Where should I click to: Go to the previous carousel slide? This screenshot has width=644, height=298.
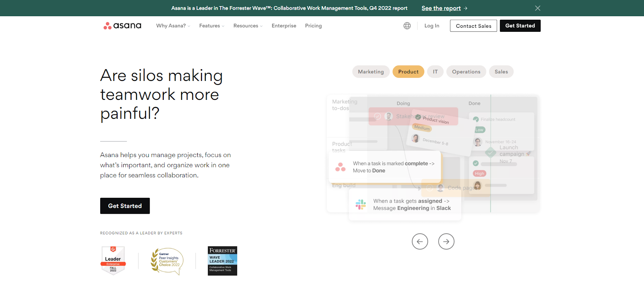[x=420, y=242]
